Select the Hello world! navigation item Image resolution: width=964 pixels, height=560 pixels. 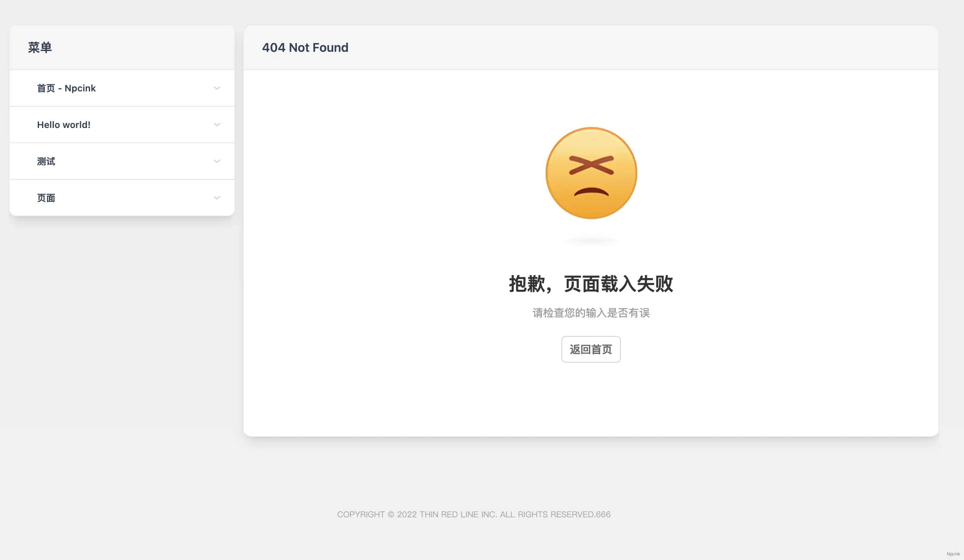(x=64, y=125)
